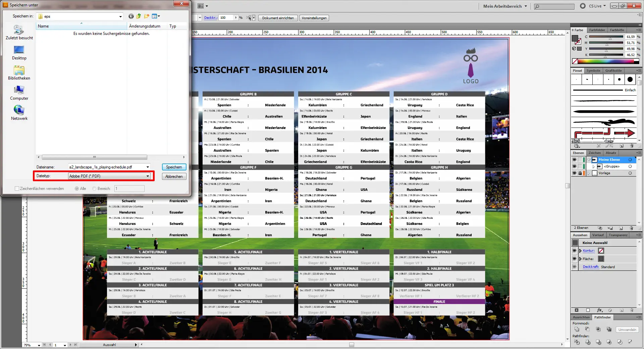Select the Alle radio button
The image size is (644, 349).
[77, 189]
